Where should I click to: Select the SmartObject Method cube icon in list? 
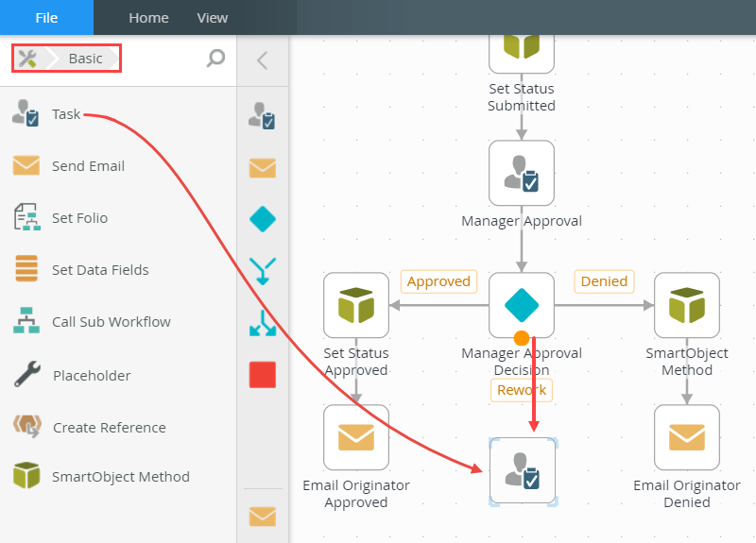[x=26, y=475]
